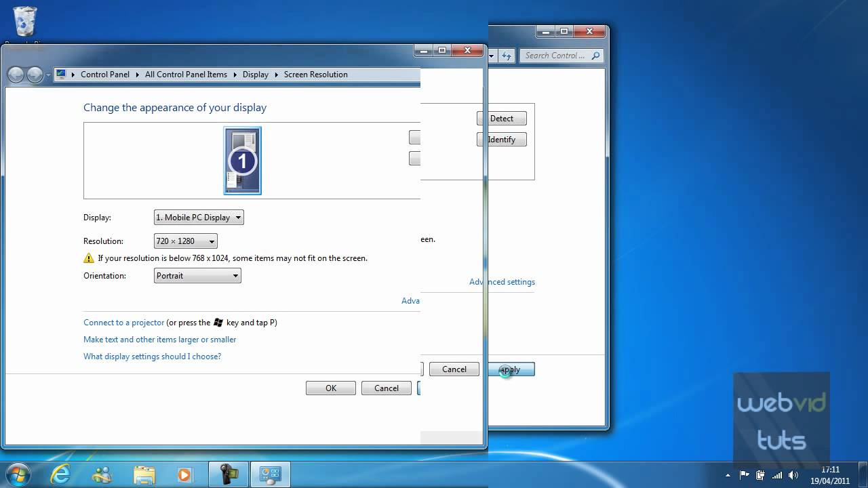This screenshot has width=868, height=488.
Task: Open Action Center flag icon in tray
Action: [745, 475]
